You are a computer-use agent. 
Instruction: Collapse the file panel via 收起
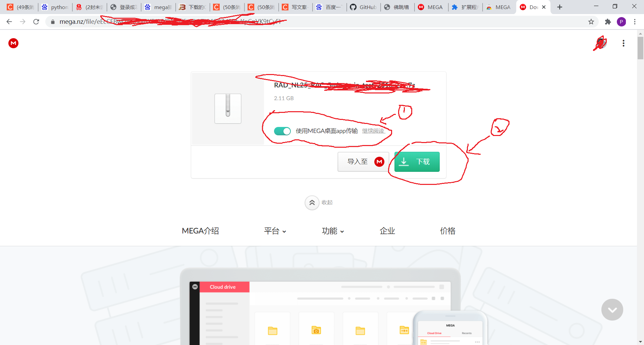click(312, 202)
